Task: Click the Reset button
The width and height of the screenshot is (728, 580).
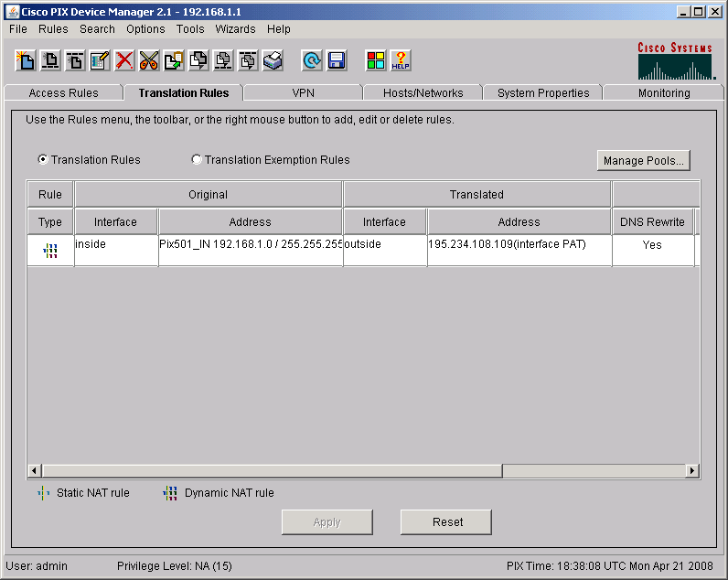Action: [446, 522]
